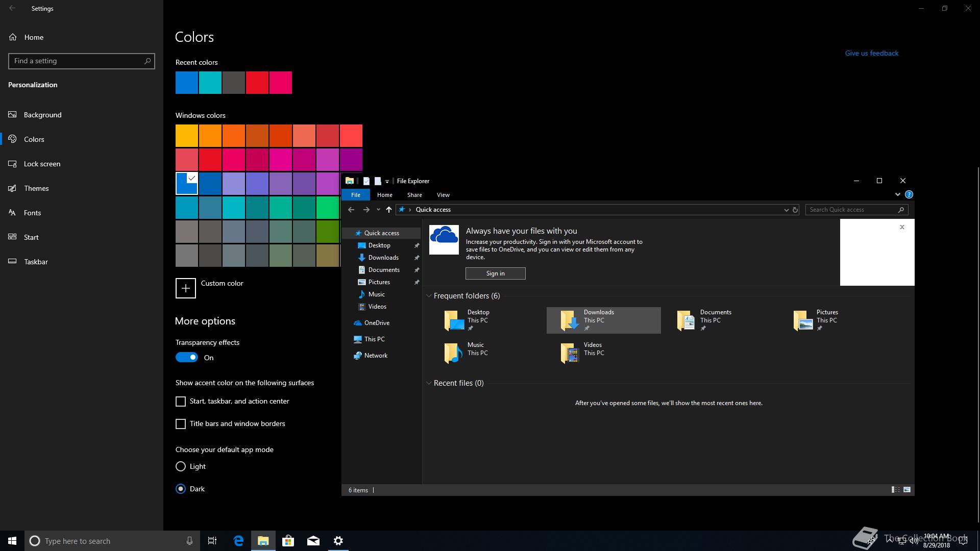Click the Find a setting search box

click(x=82, y=61)
